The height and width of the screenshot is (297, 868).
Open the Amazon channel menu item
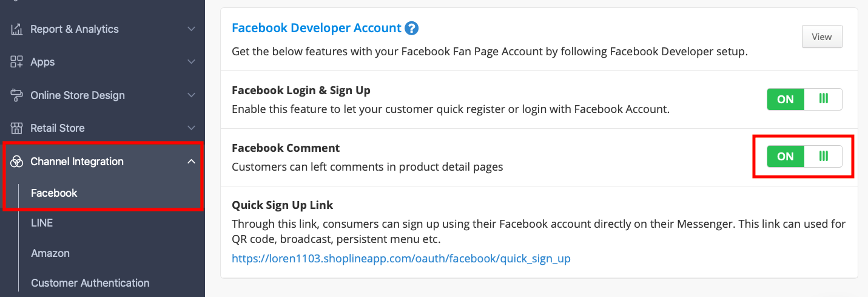pos(50,253)
